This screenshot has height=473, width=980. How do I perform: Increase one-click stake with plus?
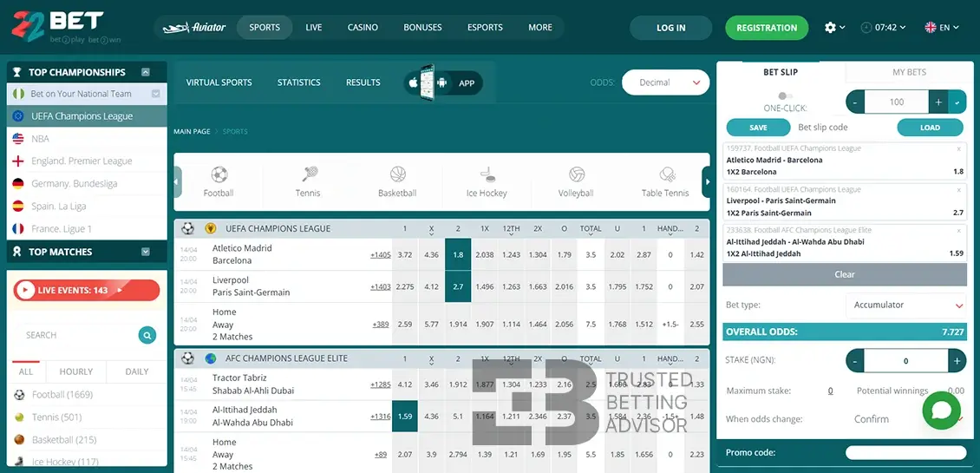click(x=938, y=102)
